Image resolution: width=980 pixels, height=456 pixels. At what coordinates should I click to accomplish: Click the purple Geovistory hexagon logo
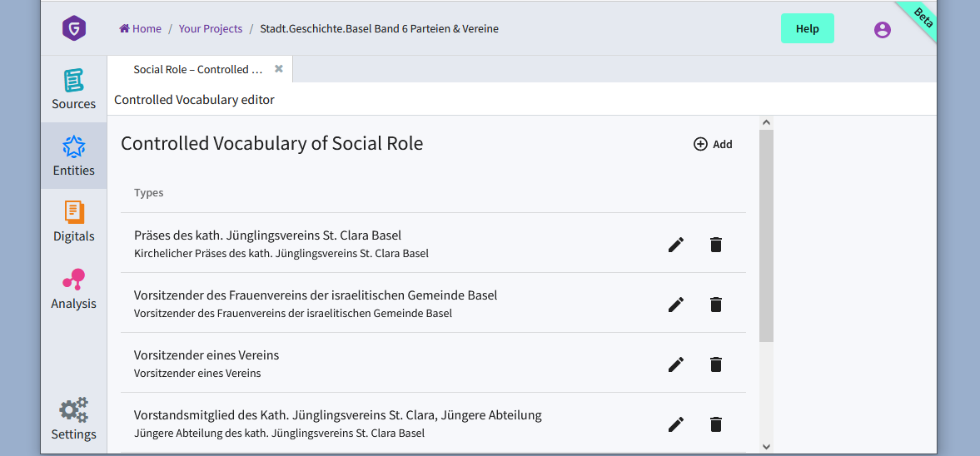tap(74, 29)
